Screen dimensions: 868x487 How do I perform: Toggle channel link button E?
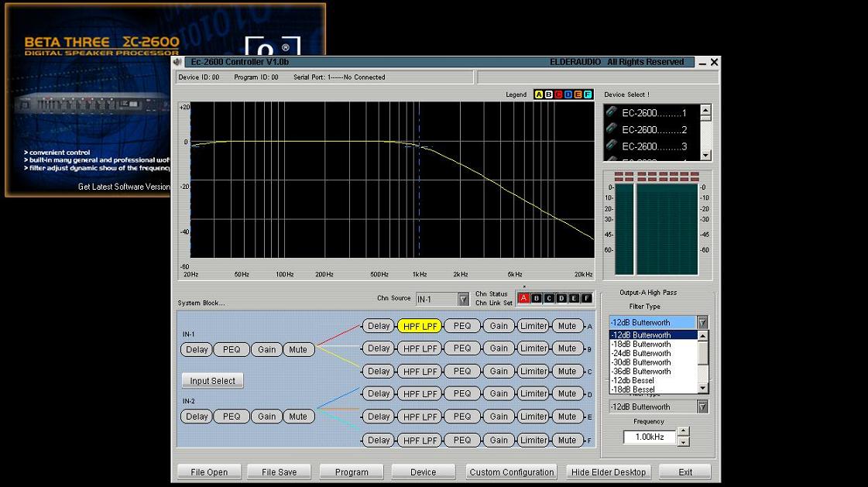pyautogui.click(x=574, y=299)
